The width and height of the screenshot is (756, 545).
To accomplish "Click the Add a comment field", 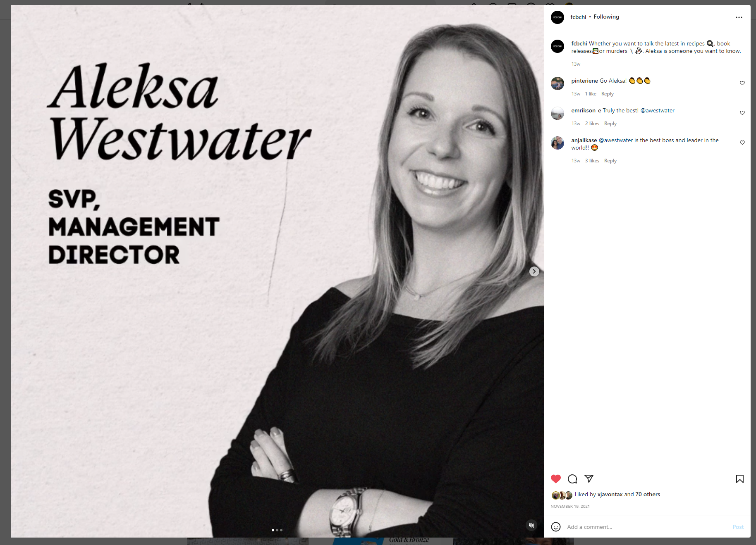I will 645,527.
